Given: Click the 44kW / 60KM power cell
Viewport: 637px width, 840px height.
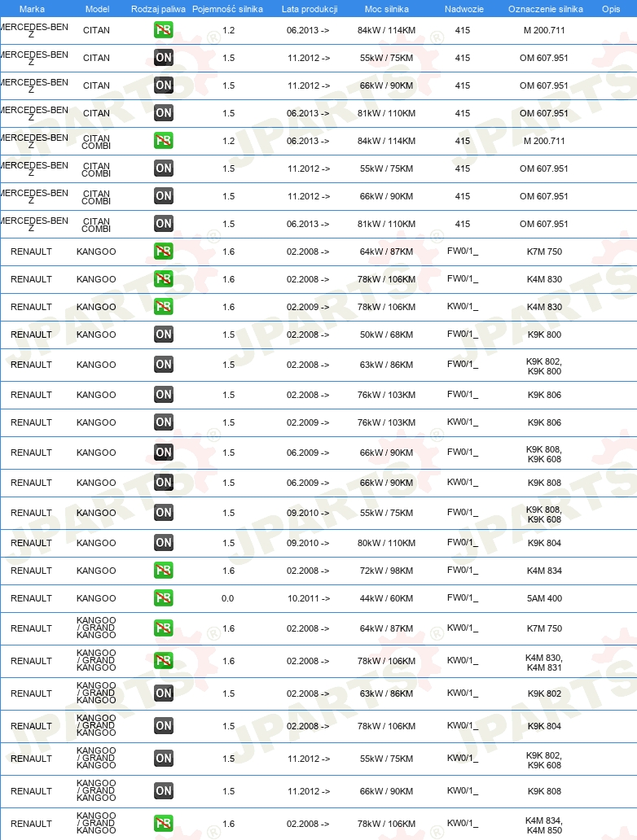Looking at the screenshot, I should (387, 598).
